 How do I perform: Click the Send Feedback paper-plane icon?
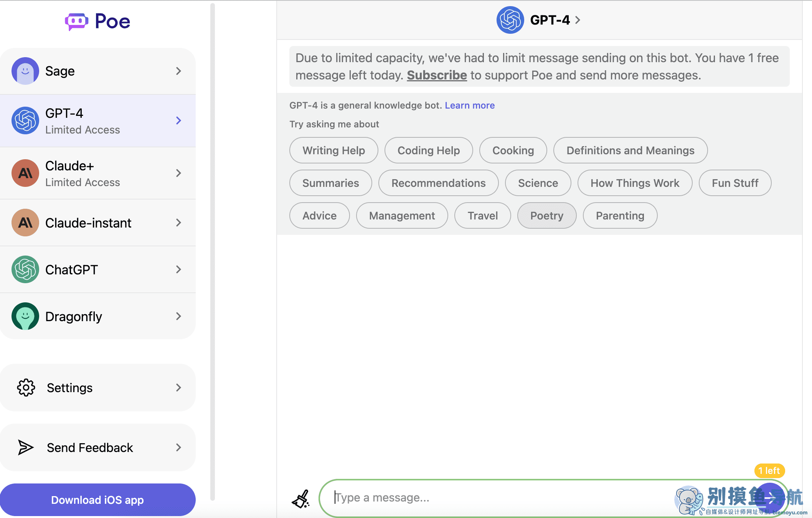click(26, 447)
